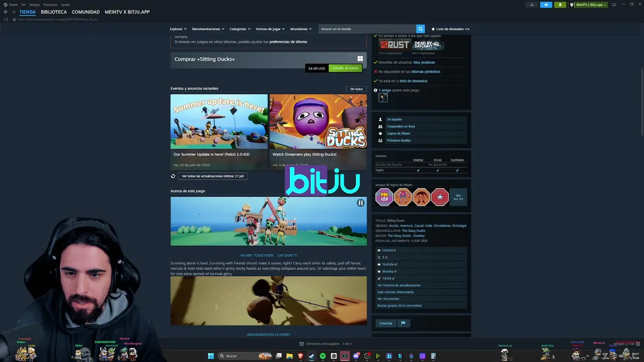This screenshot has width=644, height=362.
Task: Open File Explorer from the taskbar
Action: tap(289, 356)
